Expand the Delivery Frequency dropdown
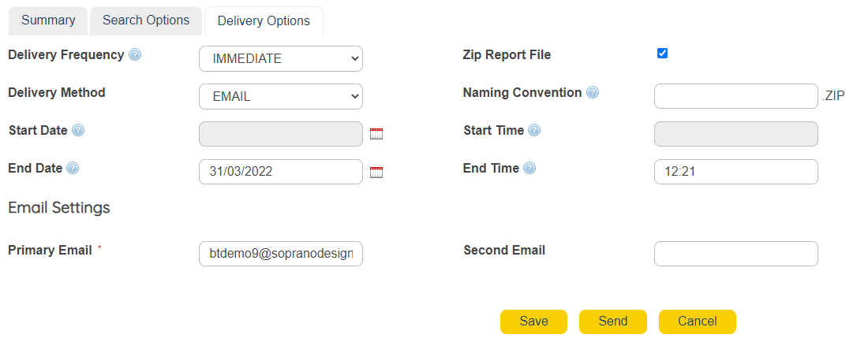Viewport: 868px width, 342px height. click(280, 58)
